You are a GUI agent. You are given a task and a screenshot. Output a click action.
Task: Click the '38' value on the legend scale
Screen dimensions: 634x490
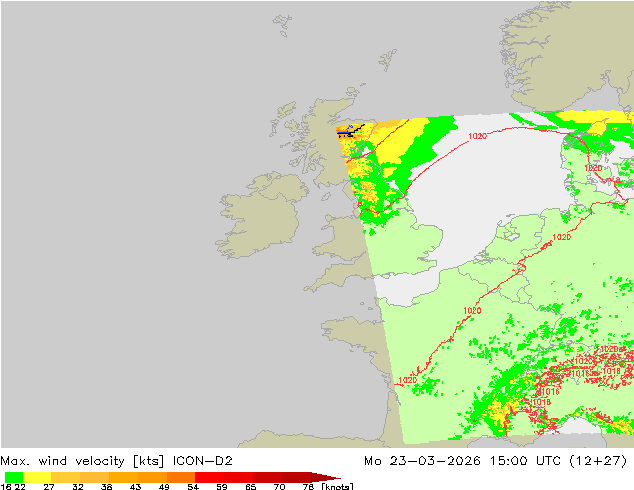[106, 486]
